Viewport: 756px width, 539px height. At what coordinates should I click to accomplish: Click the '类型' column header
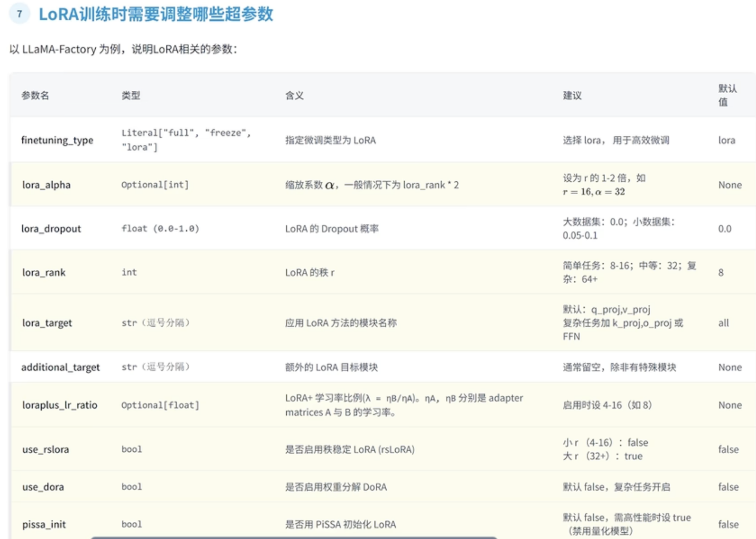131,95
